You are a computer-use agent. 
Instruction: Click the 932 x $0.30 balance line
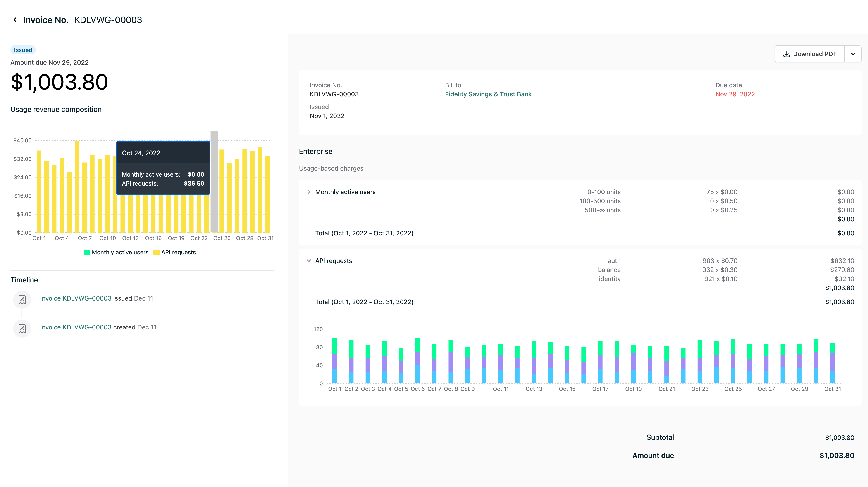(x=720, y=270)
